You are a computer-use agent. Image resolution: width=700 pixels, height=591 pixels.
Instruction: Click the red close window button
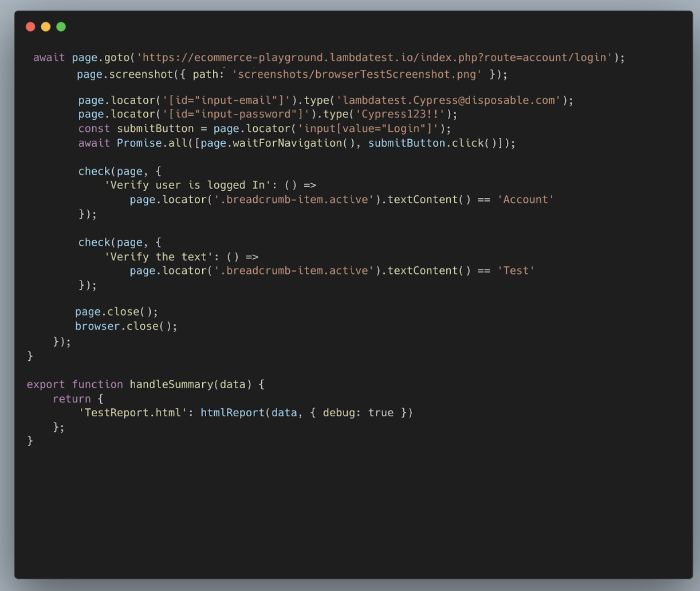[30, 27]
